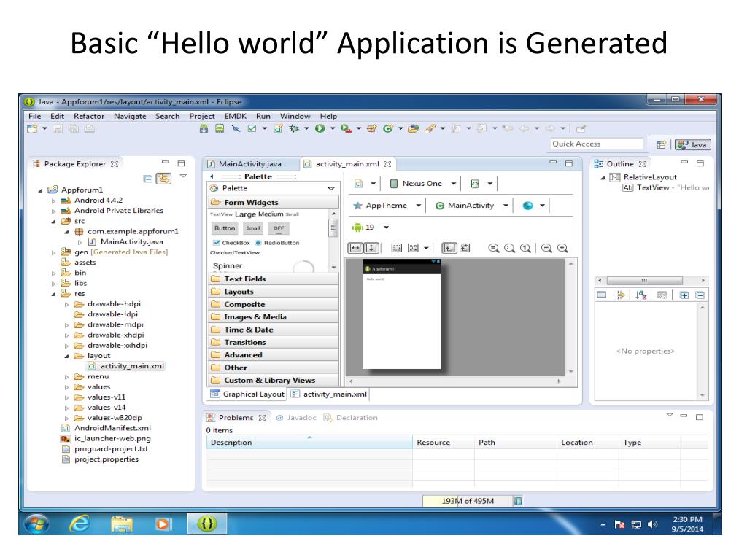Open the Android SDK Manager toolbar icon
This screenshot has width=747, height=560.
(204, 128)
